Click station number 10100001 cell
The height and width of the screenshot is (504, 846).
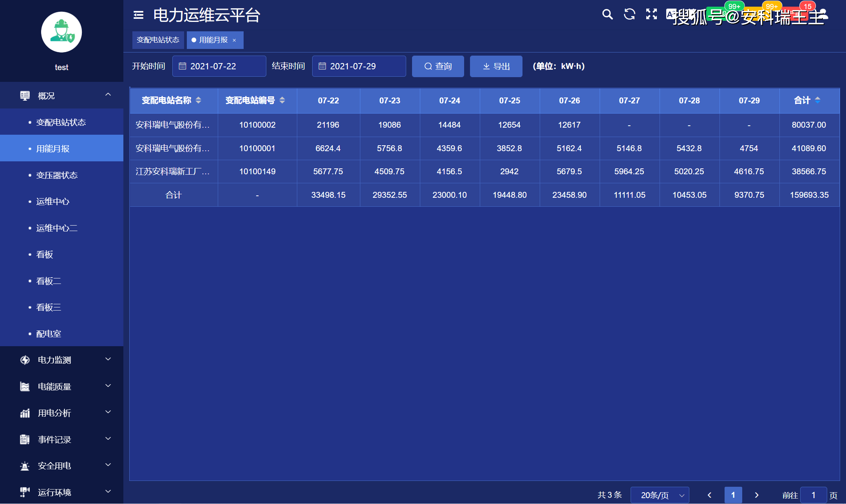257,148
